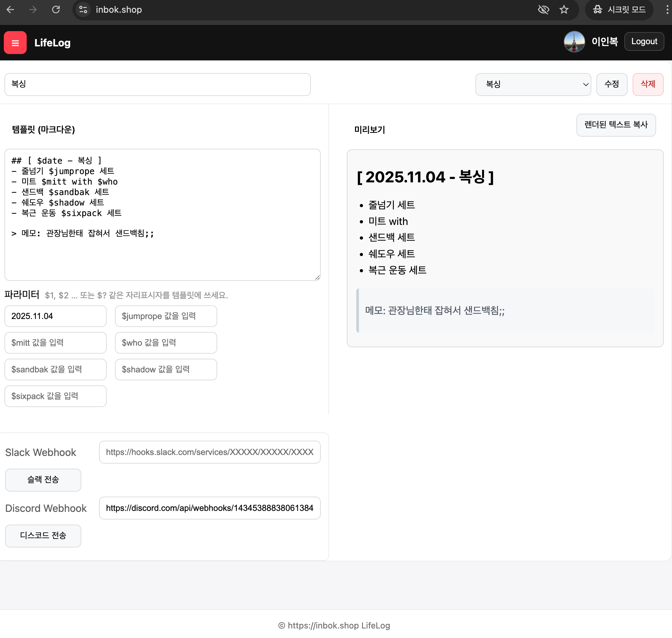672x638 pixels.
Task: Click the 디스코드 전송 button
Action: point(43,535)
